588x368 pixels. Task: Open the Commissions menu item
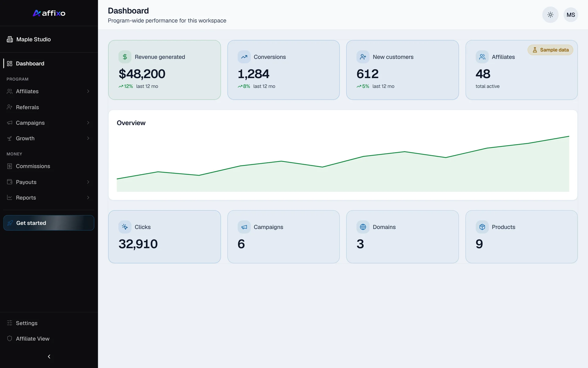49,166
